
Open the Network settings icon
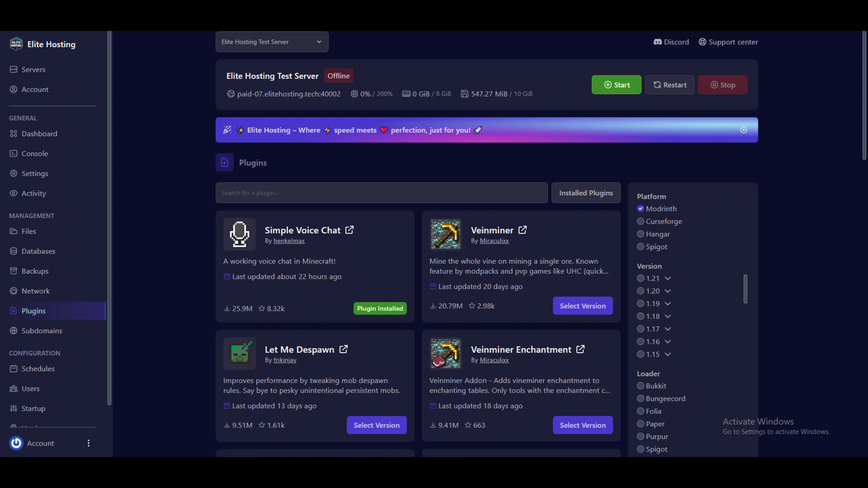click(14, 291)
